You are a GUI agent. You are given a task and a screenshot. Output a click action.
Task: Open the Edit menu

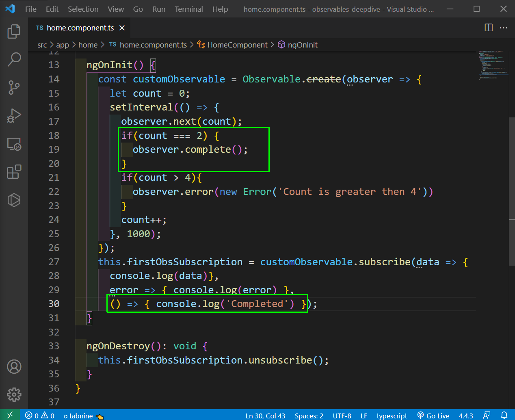click(x=52, y=9)
